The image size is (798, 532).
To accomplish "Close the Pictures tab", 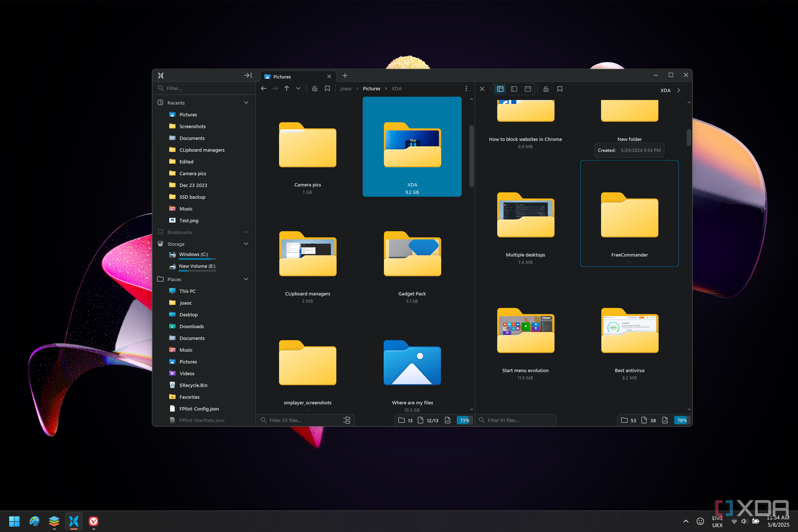I will [329, 77].
